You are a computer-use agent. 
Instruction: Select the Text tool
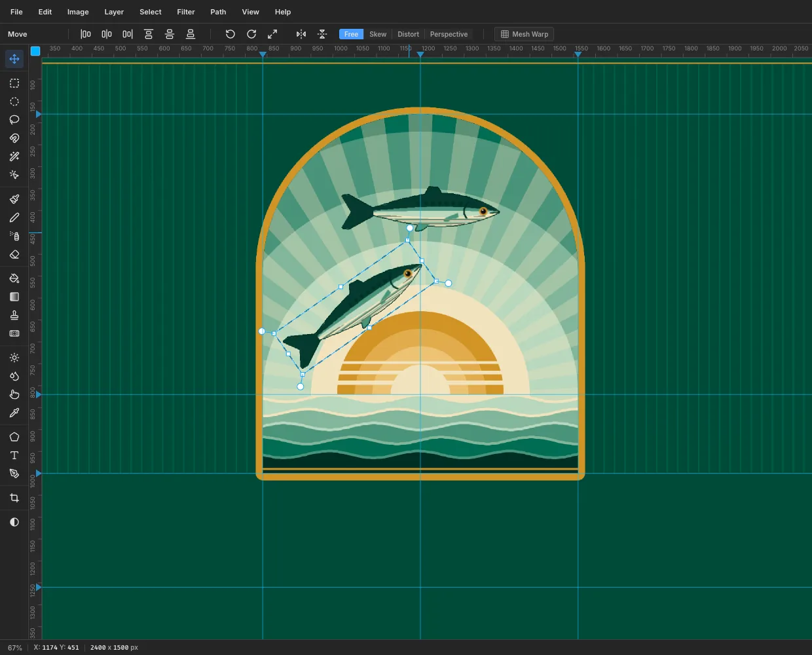point(14,455)
